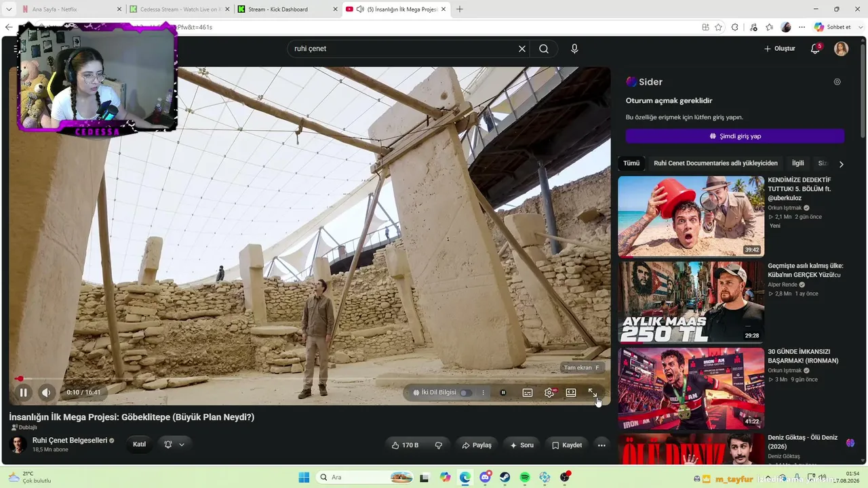Open Sider panel settings icon

click(x=837, y=82)
